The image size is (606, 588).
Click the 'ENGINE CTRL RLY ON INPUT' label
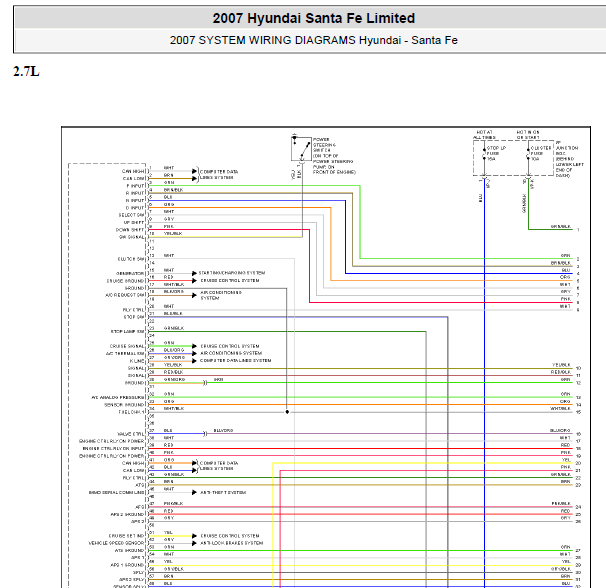(114, 449)
